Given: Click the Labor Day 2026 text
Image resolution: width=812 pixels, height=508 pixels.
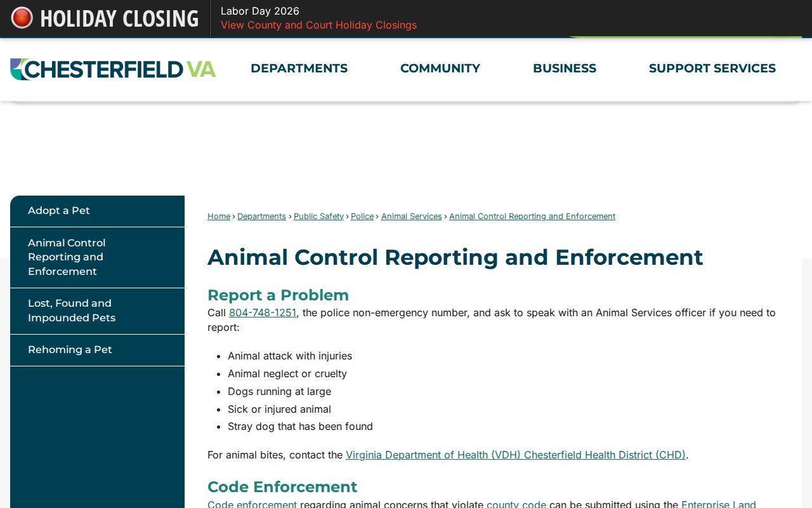Looking at the screenshot, I should (260, 11).
